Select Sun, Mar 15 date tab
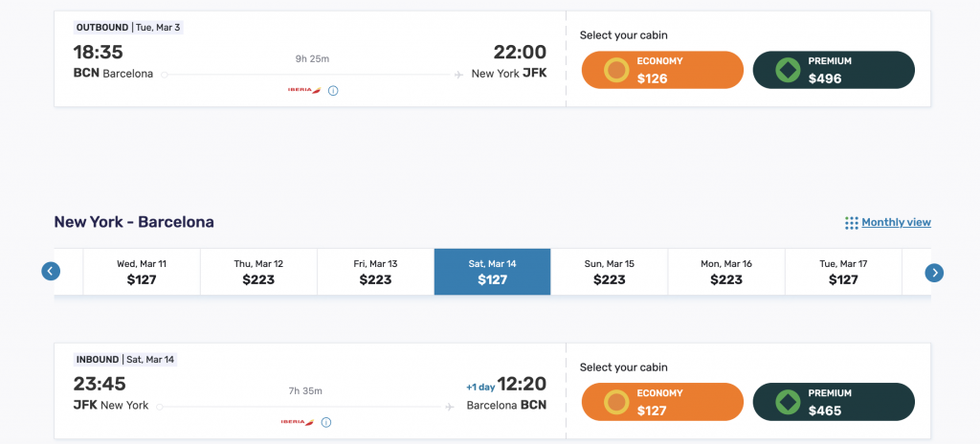Image resolution: width=980 pixels, height=444 pixels. click(x=610, y=272)
